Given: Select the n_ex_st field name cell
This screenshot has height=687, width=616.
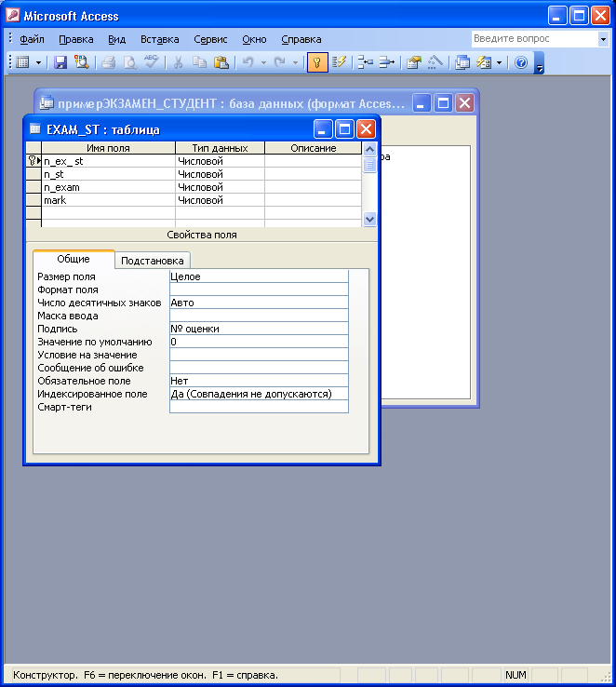Looking at the screenshot, I should coord(108,161).
